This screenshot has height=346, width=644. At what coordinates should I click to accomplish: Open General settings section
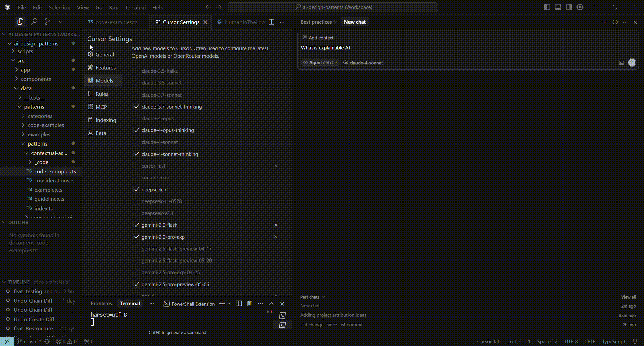click(103, 55)
